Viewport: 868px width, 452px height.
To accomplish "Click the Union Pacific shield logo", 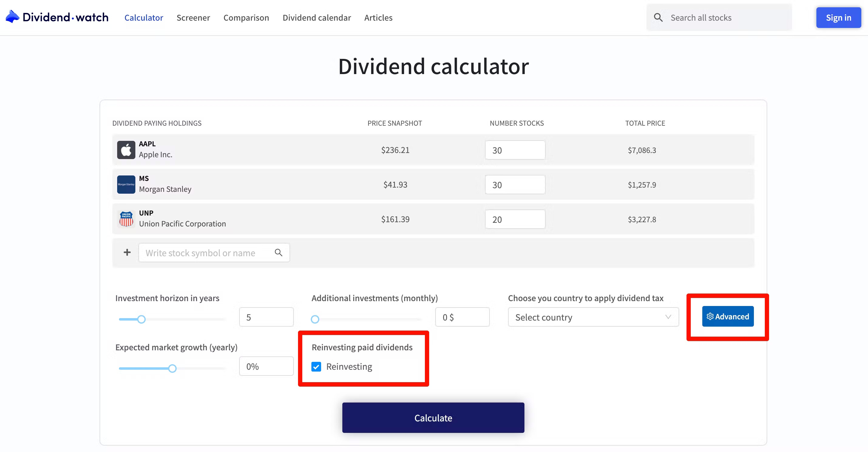I will tap(126, 219).
